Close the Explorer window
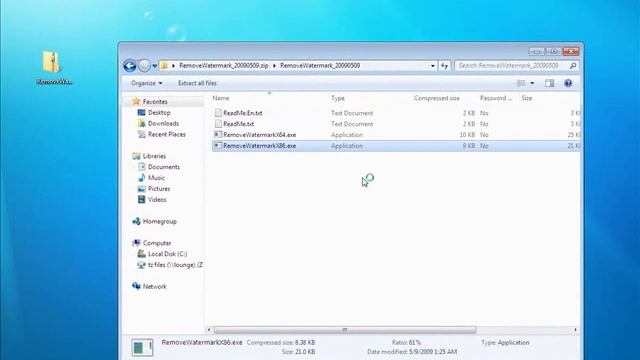The height and width of the screenshot is (360, 640). click(x=571, y=51)
